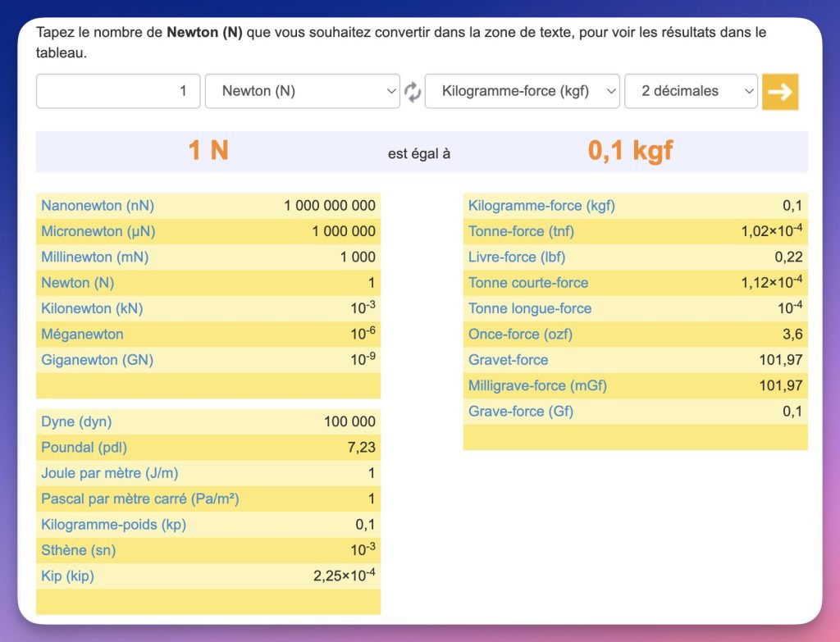Click the swap units arrows icon
This screenshot has height=642, width=840.
coord(412,92)
